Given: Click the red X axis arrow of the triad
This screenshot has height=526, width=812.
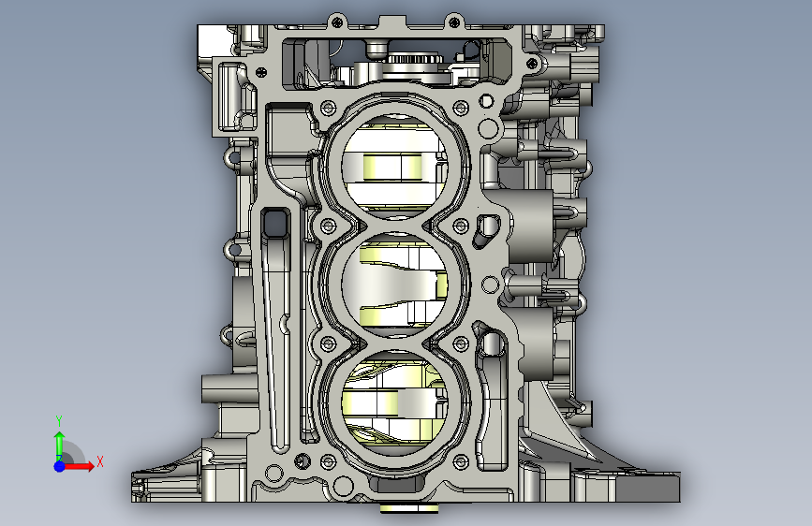Looking at the screenshot, I should (79, 466).
